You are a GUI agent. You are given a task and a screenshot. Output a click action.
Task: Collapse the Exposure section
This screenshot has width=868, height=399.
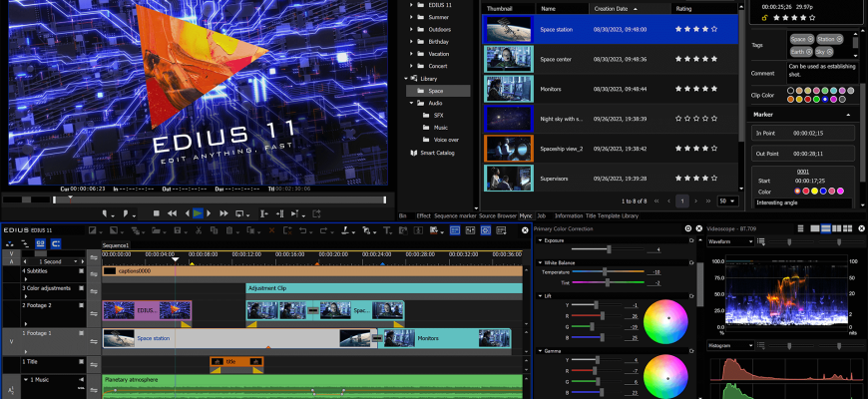(540, 240)
